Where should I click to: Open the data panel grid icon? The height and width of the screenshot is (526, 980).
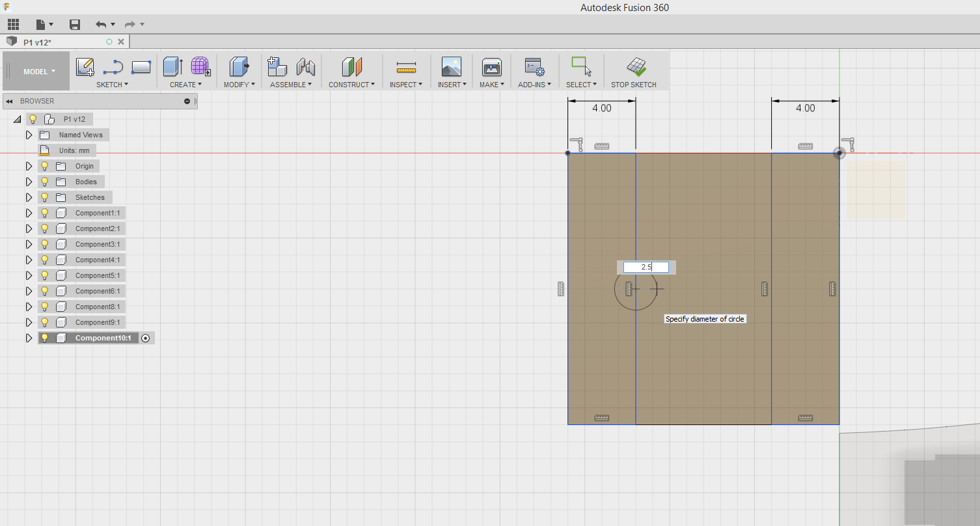coord(13,25)
